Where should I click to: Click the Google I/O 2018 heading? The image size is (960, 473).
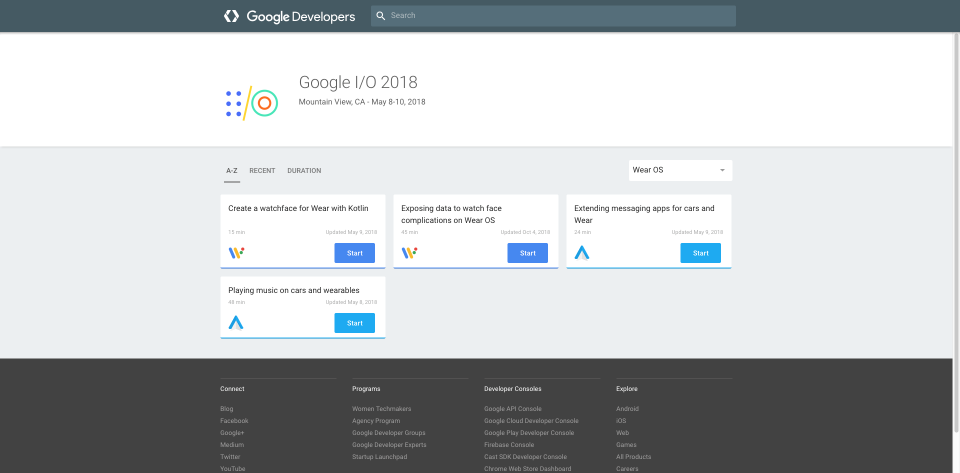pos(358,82)
